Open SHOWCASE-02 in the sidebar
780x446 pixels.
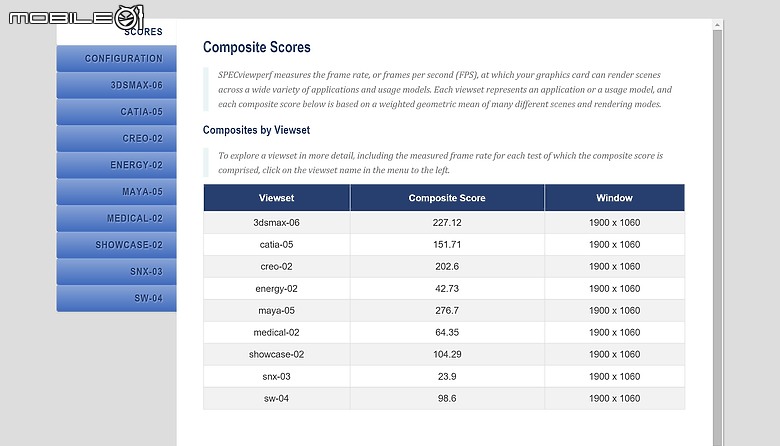pyautogui.click(x=116, y=245)
